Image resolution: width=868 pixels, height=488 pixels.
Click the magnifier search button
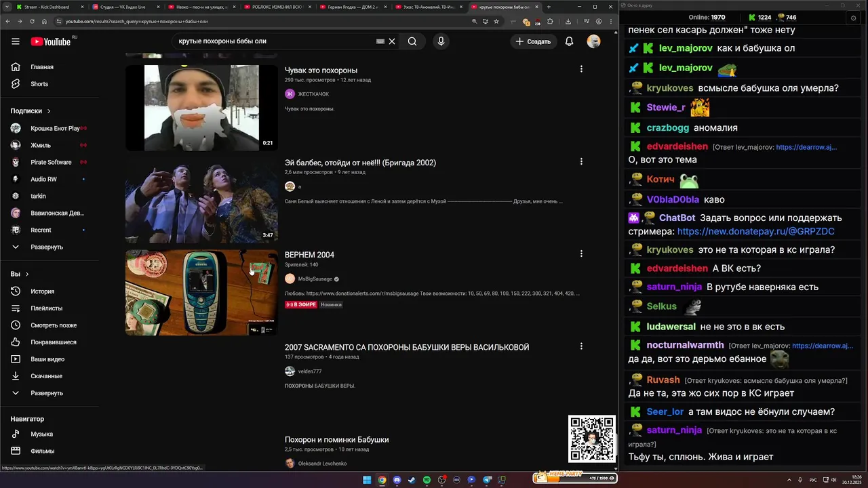(412, 41)
